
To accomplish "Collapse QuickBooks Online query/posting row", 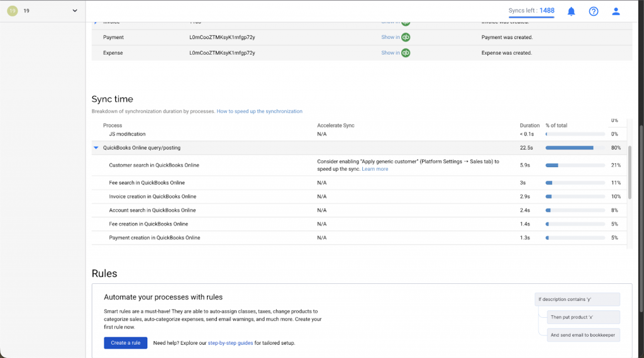I will [96, 148].
